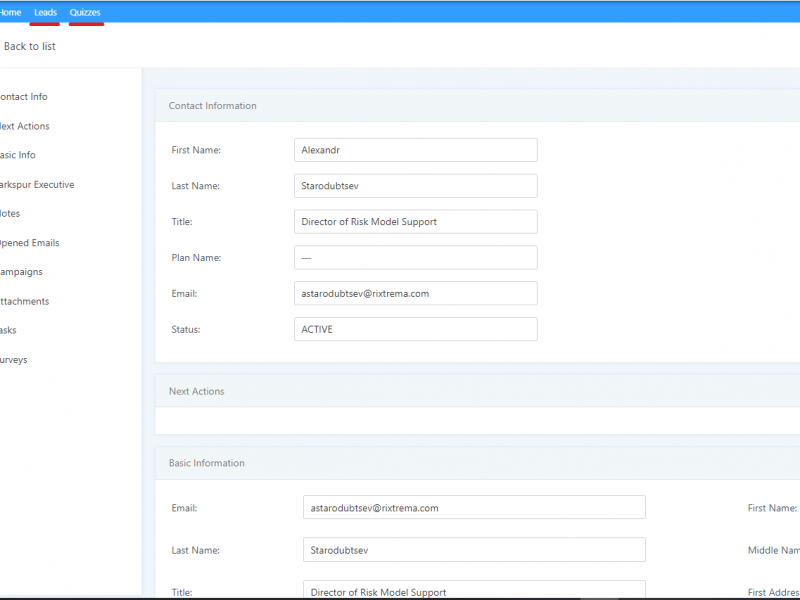Click the Plan Name input field
Image resolution: width=800 pixels, height=600 pixels.
pyautogui.click(x=415, y=258)
